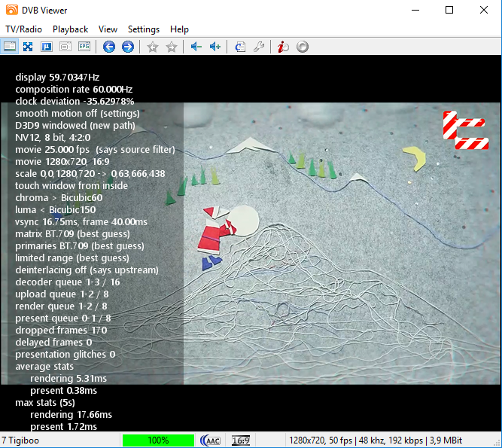Viewport: 502px width, 448px height.
Task: Click the DVB Viewer app logo
Action: click(12, 10)
